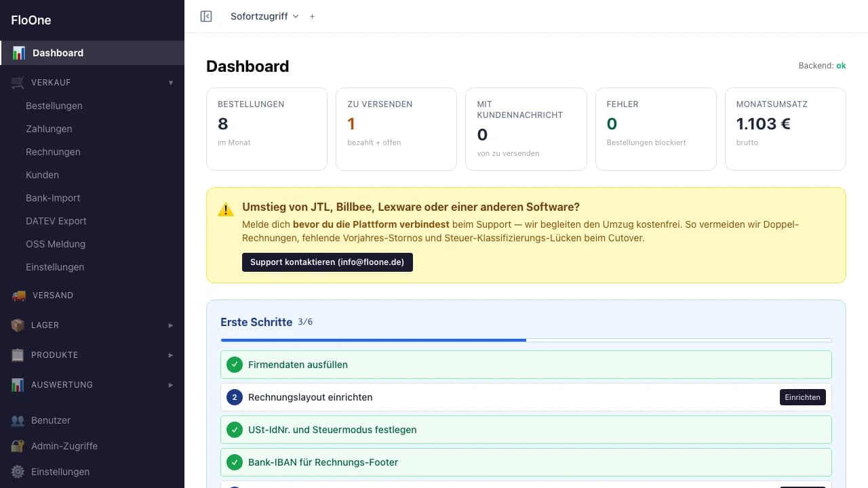This screenshot has width=868, height=488.
Task: Open Rechnungen in the sidebar
Action: [x=53, y=152]
